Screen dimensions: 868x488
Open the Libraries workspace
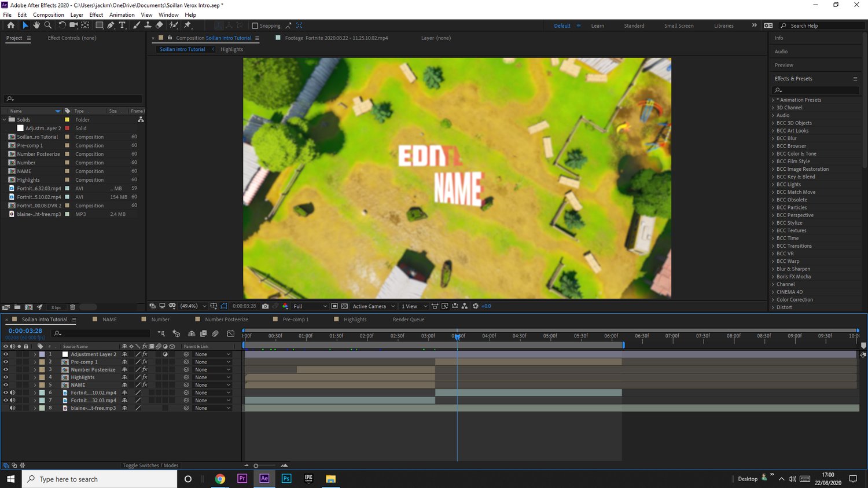[724, 26]
